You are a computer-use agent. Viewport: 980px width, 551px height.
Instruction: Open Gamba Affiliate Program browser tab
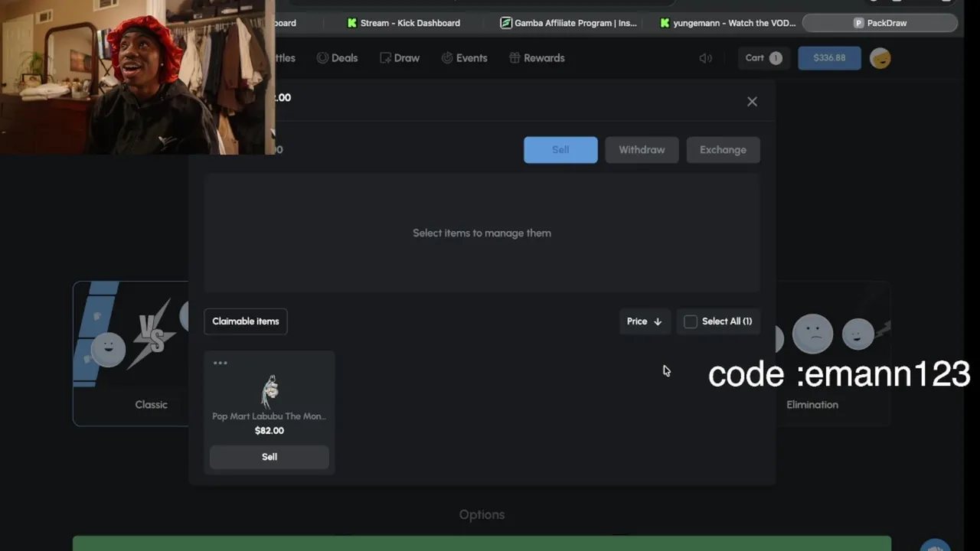click(x=568, y=23)
